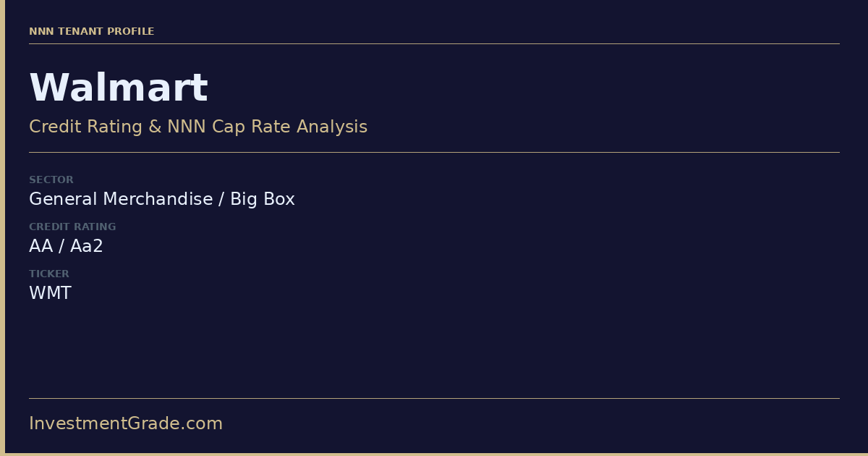Click the ampersand in the subtitle

tap(155, 127)
